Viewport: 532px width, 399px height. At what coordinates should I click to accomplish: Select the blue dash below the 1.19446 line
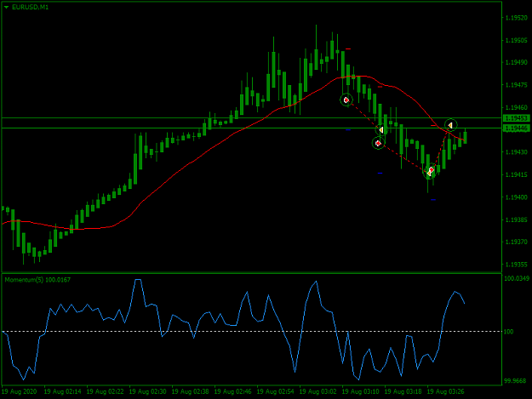[x=348, y=130]
